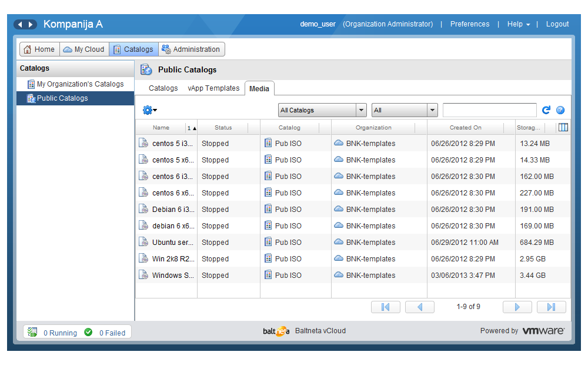Click the back/forward navigation arrows icon
Viewport: 588px width, 365px height.
pyautogui.click(x=25, y=24)
